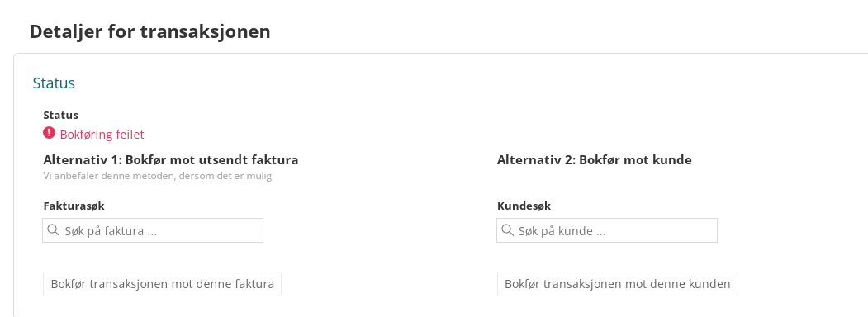Click the 'Vi anbefaler denne metoden' hint
Screen dimensions: 868x317
pos(157,177)
